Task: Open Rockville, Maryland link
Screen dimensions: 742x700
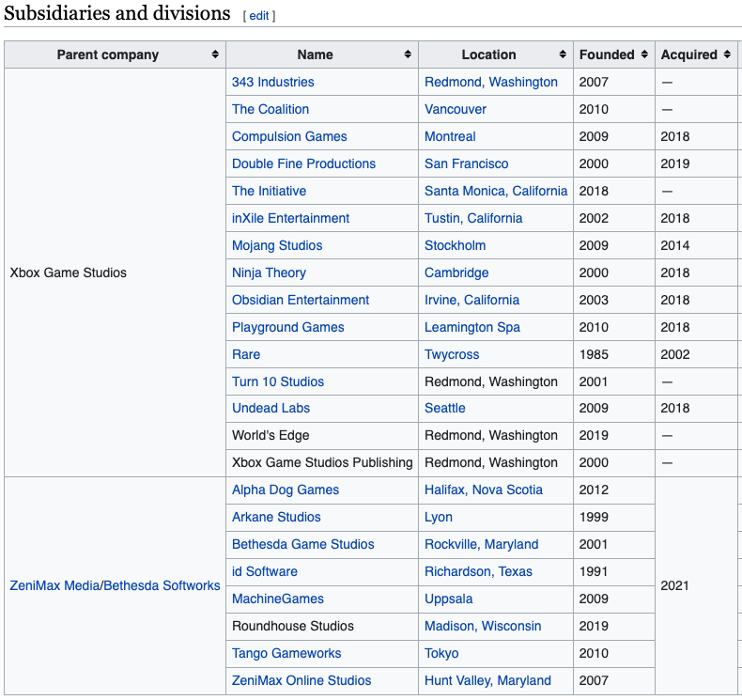Action: 481,544
